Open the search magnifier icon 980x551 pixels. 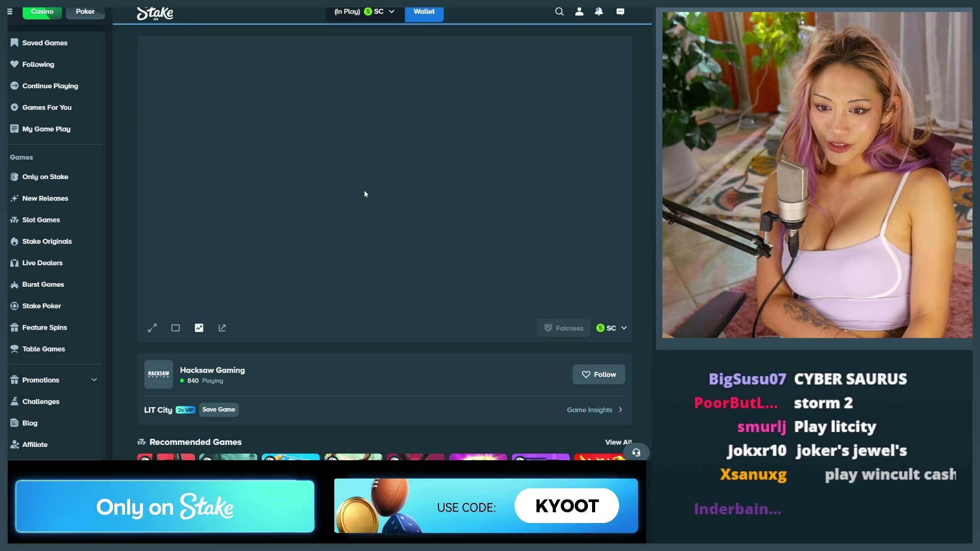tap(559, 11)
